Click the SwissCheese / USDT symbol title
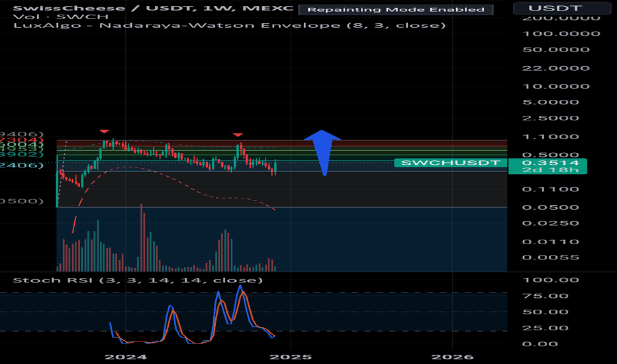The image size is (617, 364). pos(153,8)
